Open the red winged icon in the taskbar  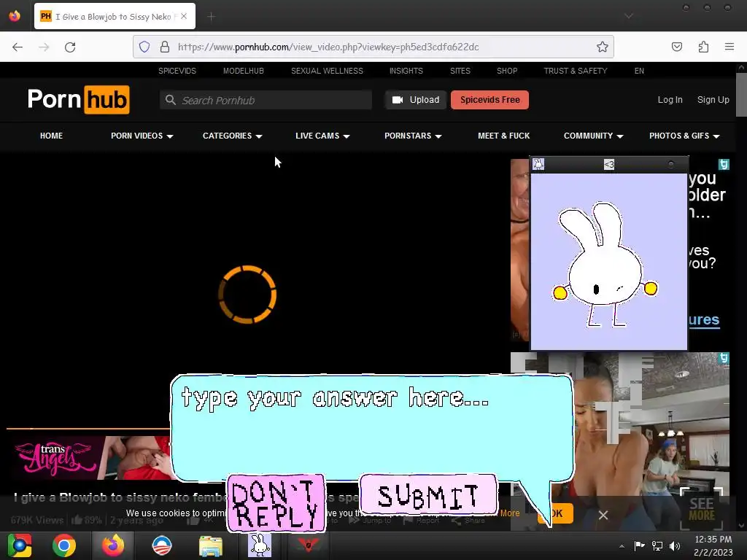point(309,545)
